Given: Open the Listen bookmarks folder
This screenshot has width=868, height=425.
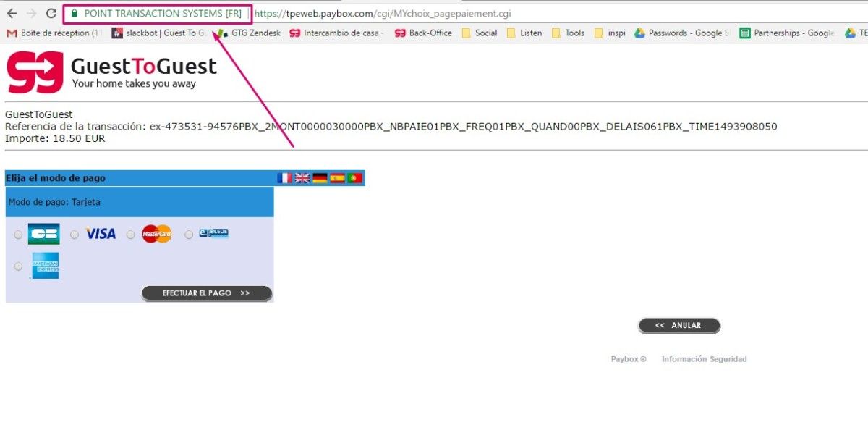Looking at the screenshot, I should (x=524, y=33).
